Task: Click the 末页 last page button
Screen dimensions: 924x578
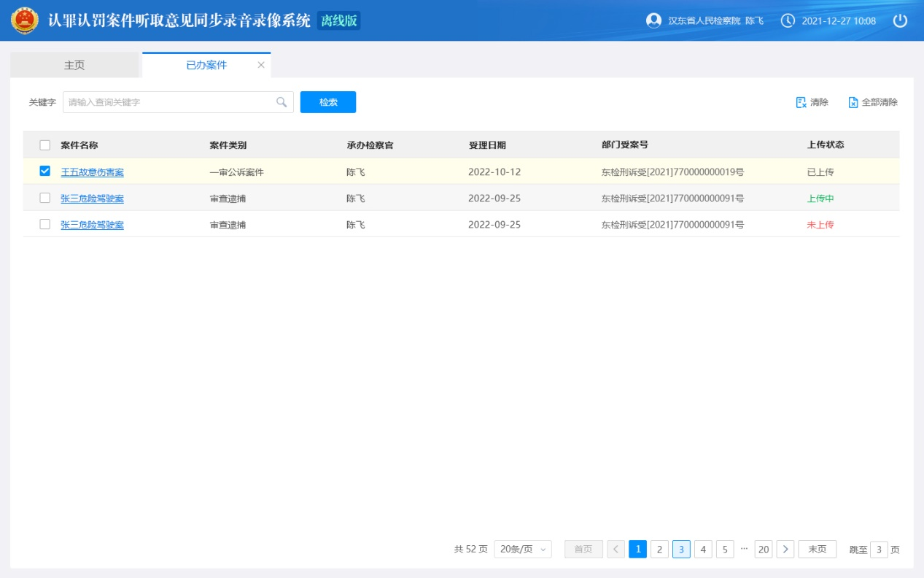Action: click(817, 550)
